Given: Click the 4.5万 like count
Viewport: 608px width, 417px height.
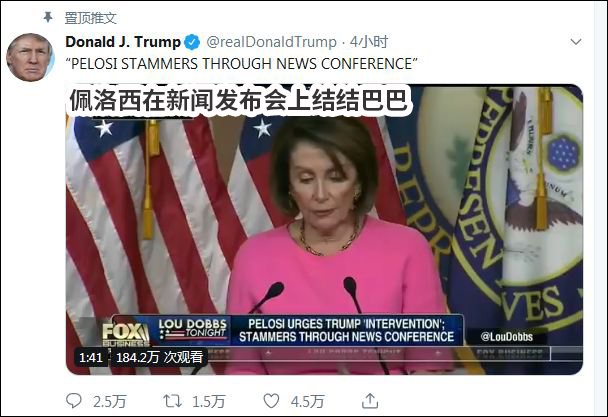Looking at the screenshot, I should 307,401.
